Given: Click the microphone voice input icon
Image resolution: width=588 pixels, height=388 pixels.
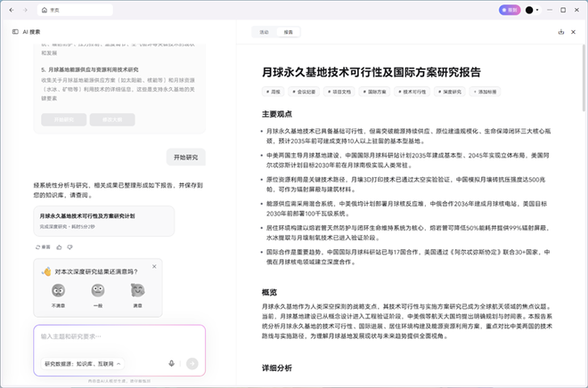Looking at the screenshot, I should 171,363.
